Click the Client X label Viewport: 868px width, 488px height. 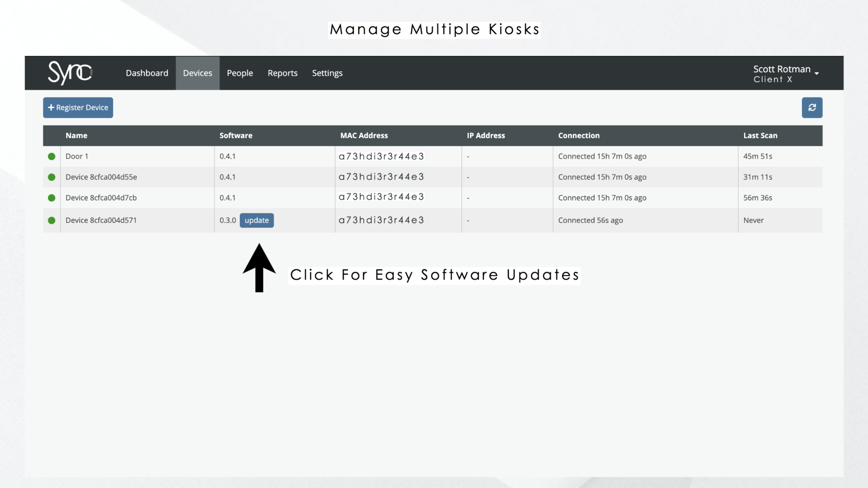(x=773, y=80)
